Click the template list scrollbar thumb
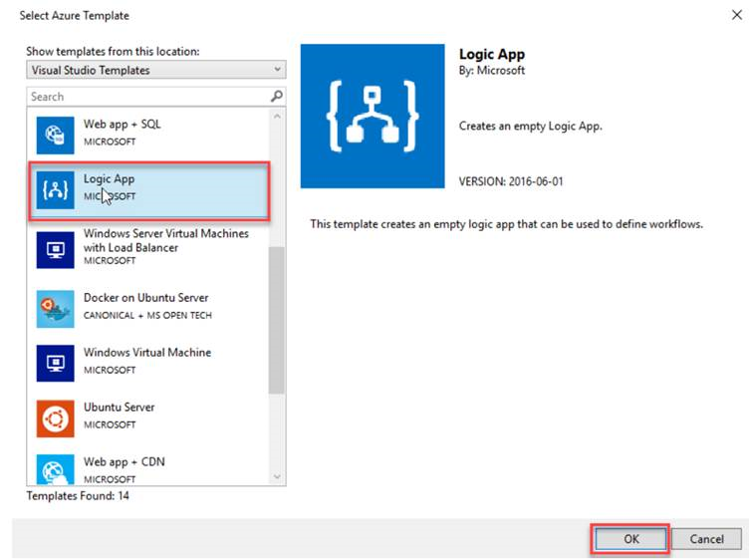749x560 pixels. pos(277,319)
